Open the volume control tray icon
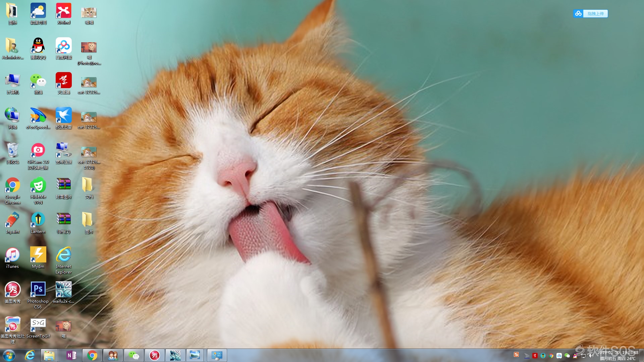644x362 pixels. tap(591, 356)
